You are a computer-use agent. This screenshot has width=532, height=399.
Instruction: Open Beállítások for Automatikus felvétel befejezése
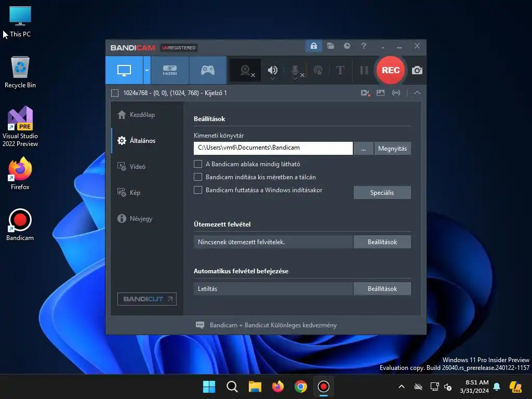click(x=382, y=289)
